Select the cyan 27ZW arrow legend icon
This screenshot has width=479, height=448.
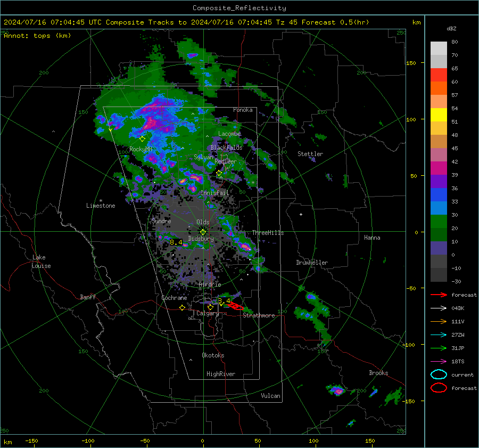click(439, 335)
